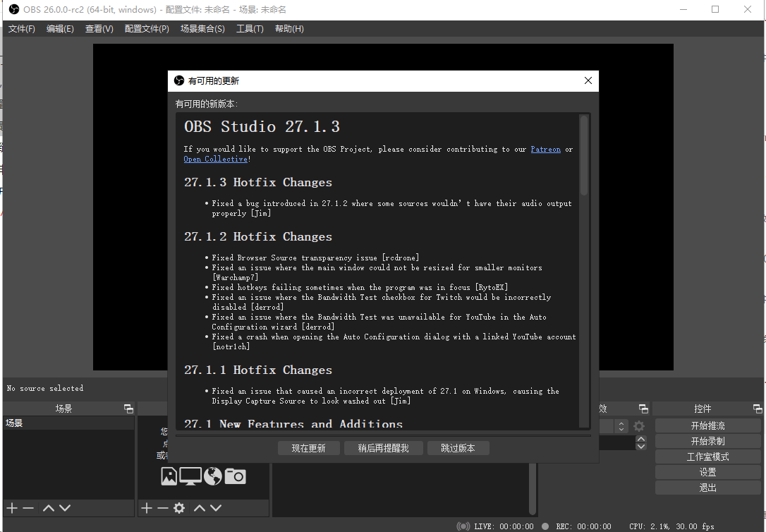Open the 工具(T) menu
766x532 pixels.
pos(250,29)
